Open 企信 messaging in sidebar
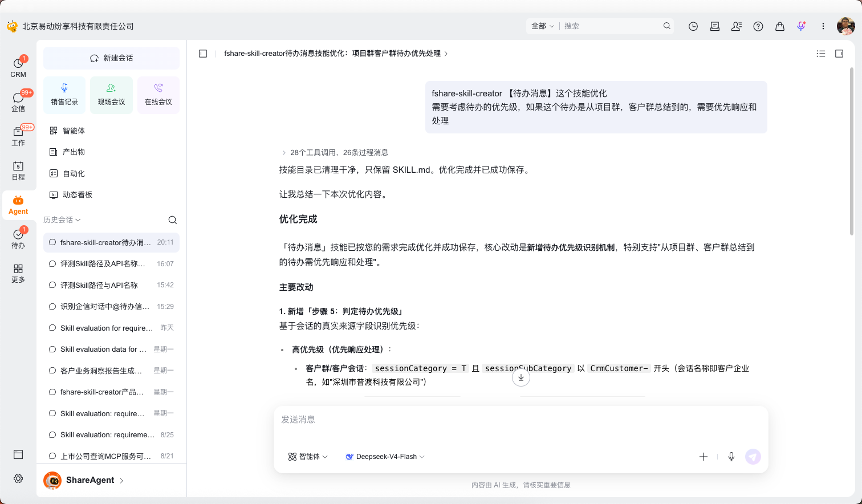 coord(18,101)
